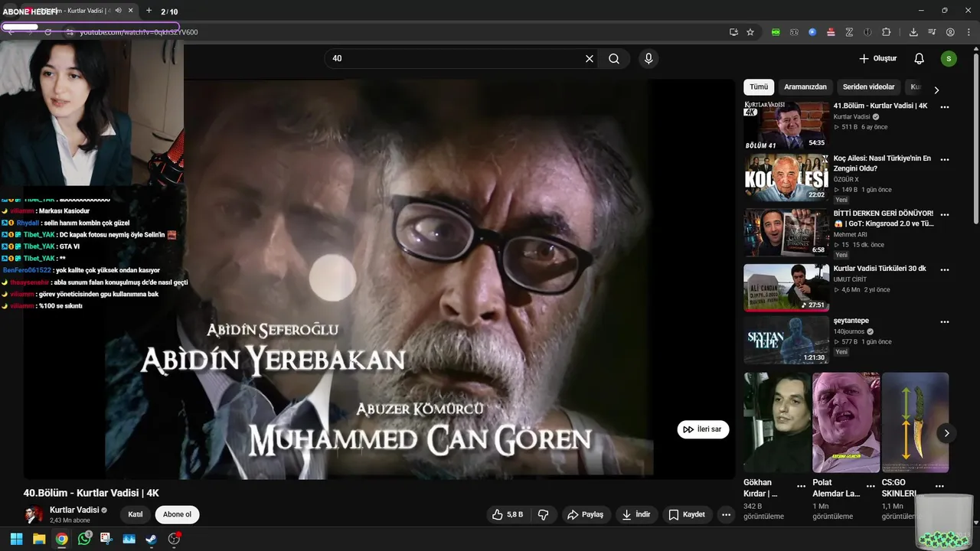Open Steam from taskbar
Viewport: 980px width, 551px height.
(152, 539)
